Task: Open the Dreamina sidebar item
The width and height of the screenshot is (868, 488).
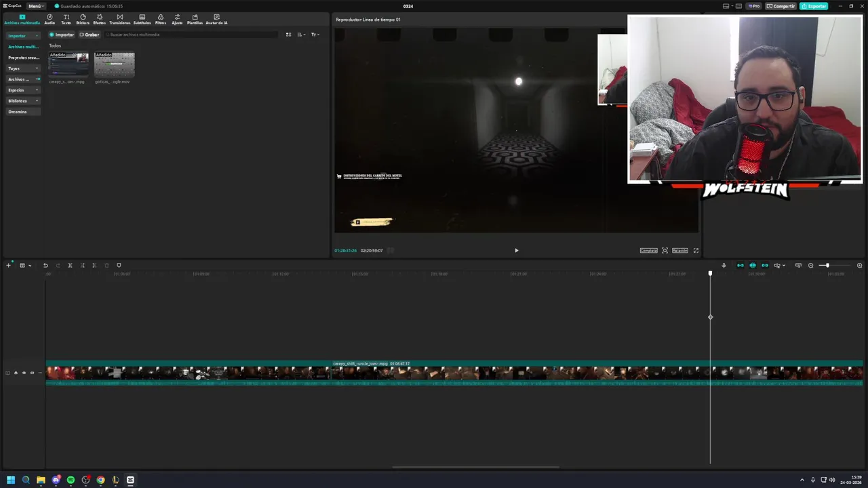Action: (x=23, y=112)
